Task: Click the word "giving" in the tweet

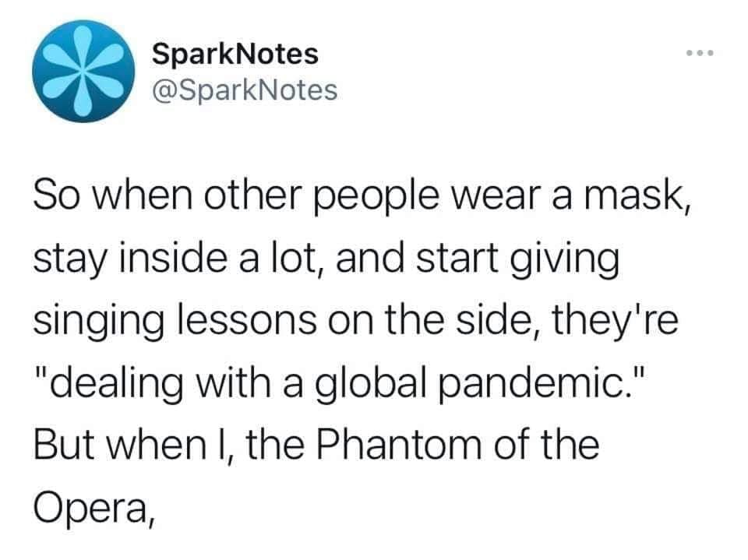Action: tap(565, 260)
